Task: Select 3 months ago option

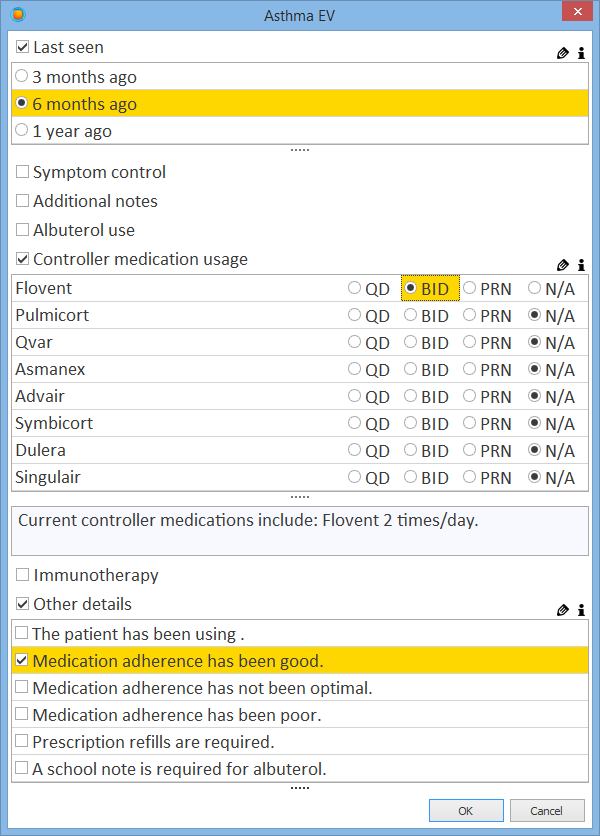Action: click(x=21, y=76)
